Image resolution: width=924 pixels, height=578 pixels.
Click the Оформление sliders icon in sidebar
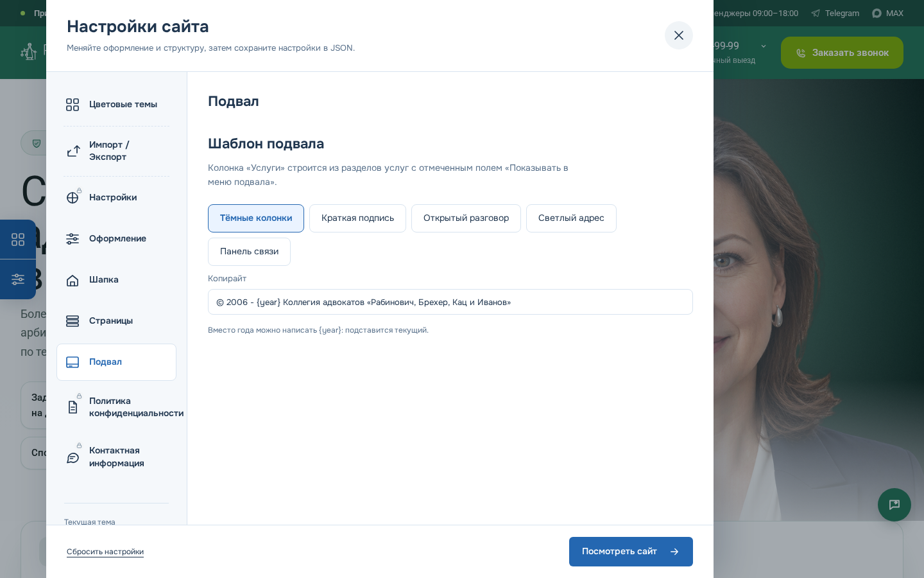pyautogui.click(x=73, y=239)
